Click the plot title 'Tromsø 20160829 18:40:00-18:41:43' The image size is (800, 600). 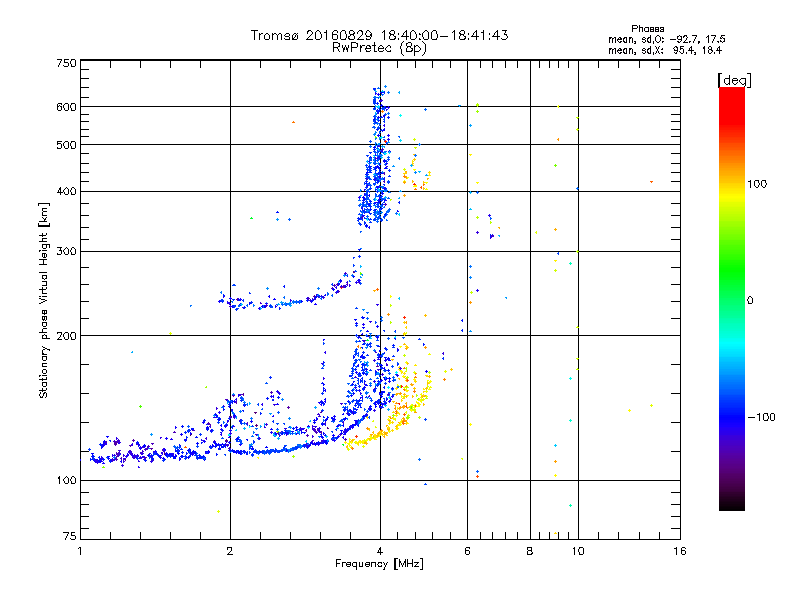tap(379, 35)
